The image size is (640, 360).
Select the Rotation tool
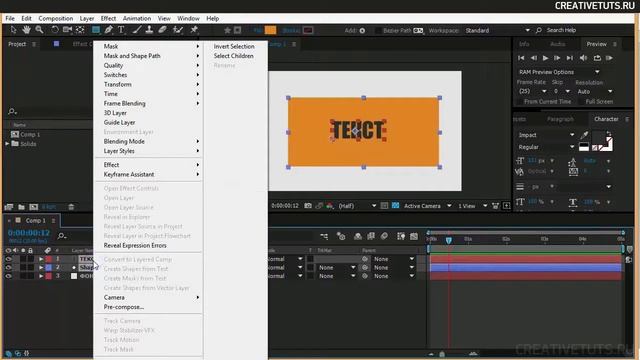(x=55, y=30)
